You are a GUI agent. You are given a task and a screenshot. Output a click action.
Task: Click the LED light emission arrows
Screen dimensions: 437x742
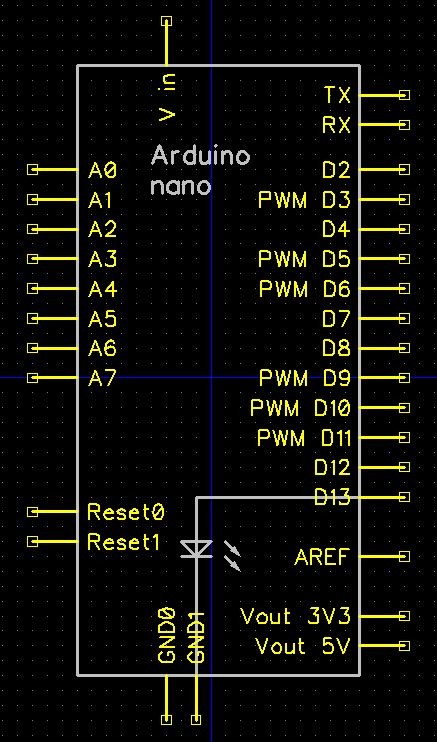coord(232,556)
